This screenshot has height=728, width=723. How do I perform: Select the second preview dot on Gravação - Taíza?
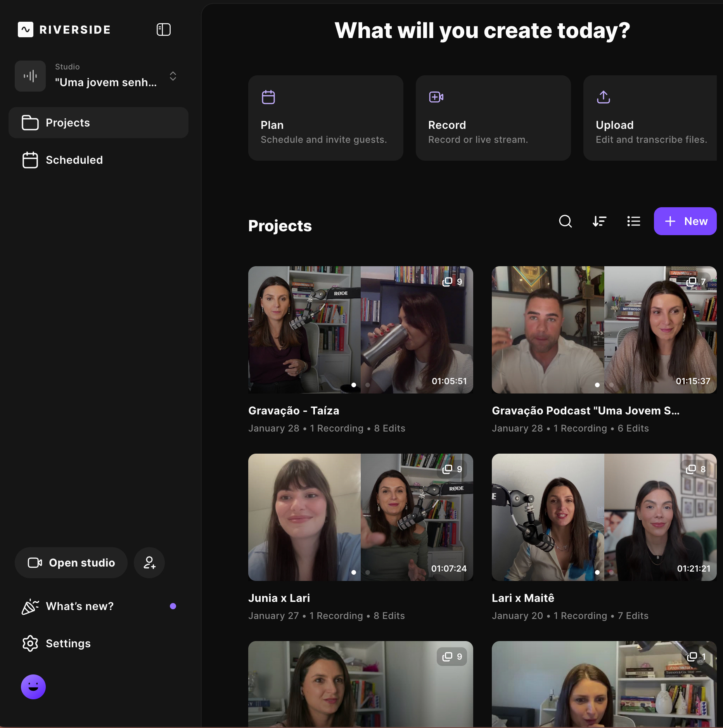pos(368,385)
